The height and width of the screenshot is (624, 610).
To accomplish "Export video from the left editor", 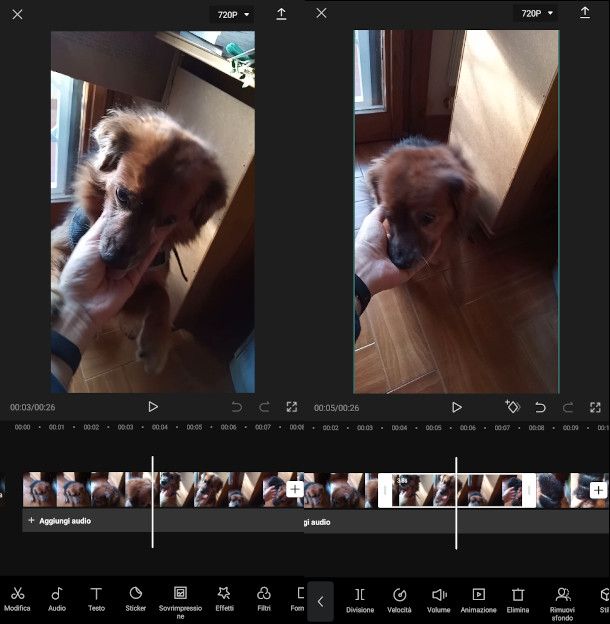I will click(281, 14).
